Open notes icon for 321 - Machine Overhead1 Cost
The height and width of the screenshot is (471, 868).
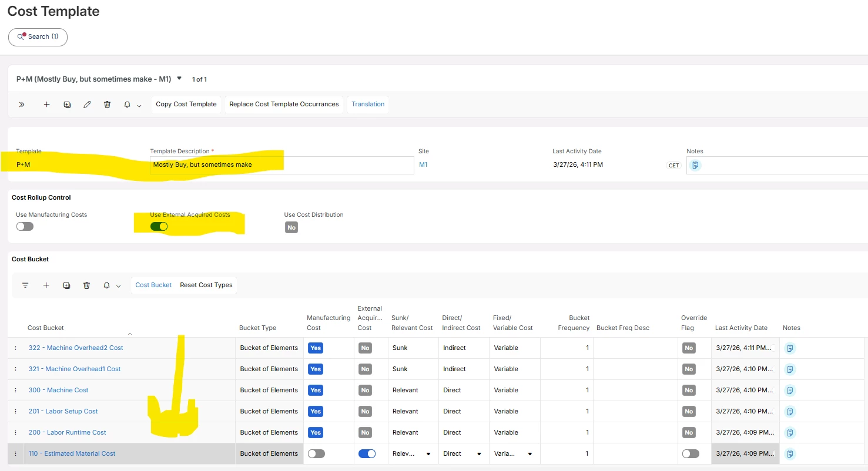pos(790,369)
